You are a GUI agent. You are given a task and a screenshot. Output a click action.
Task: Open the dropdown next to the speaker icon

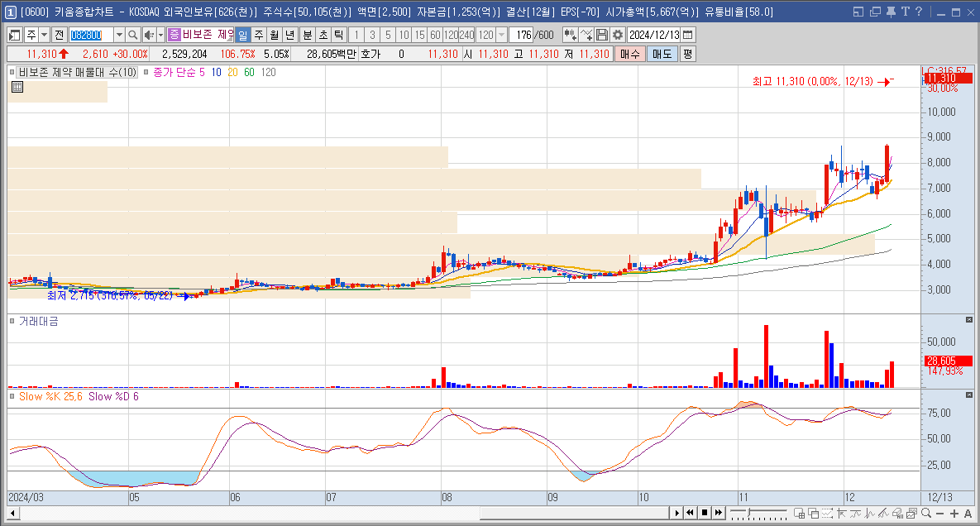click(x=160, y=35)
